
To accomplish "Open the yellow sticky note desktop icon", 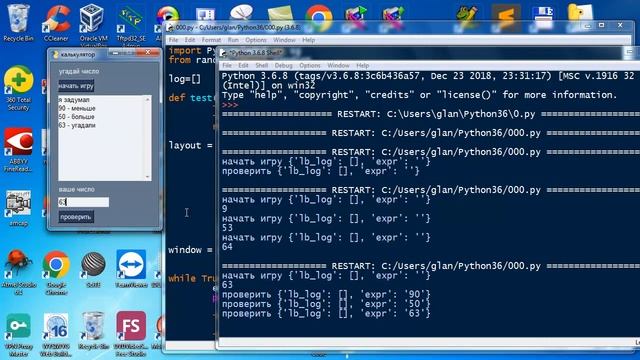I will 280,15.
